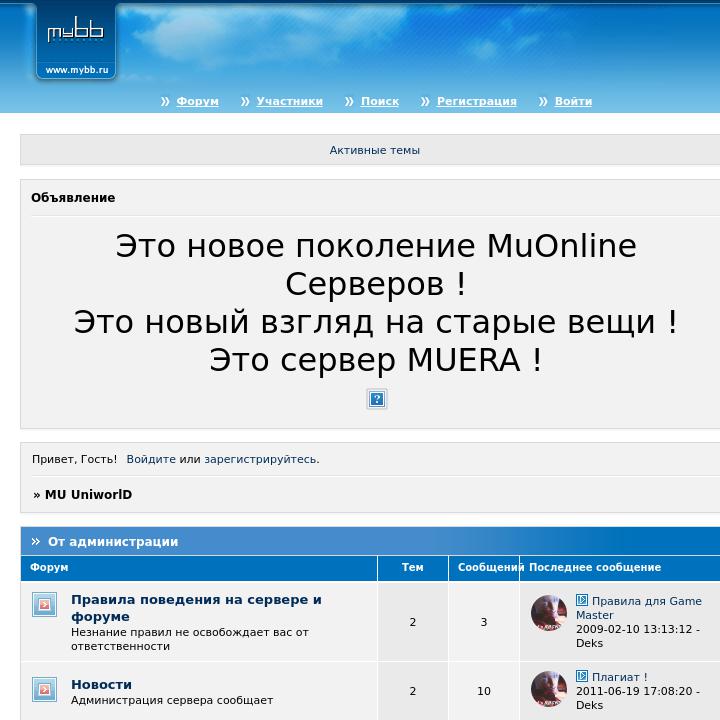The image size is (720, 720).
Task: Open the Форум navigation link
Action: [x=197, y=101]
